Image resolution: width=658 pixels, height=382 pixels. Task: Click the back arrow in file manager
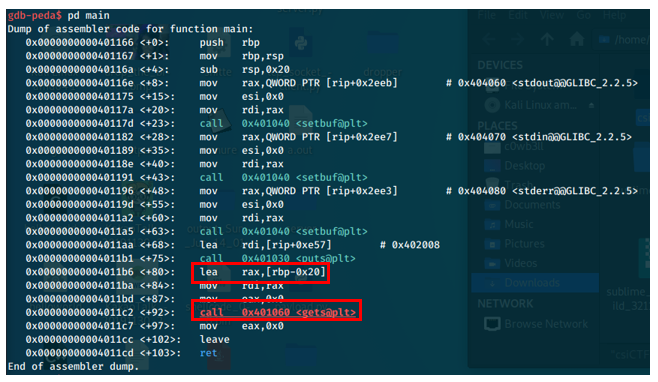click(x=489, y=40)
